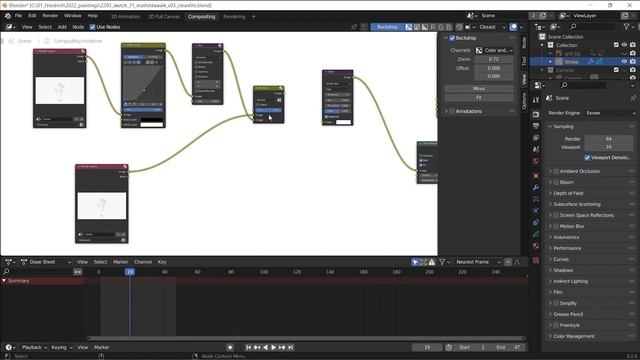Click the use preview range clock icon
The image size is (640, 360).
pyautogui.click(x=449, y=347)
